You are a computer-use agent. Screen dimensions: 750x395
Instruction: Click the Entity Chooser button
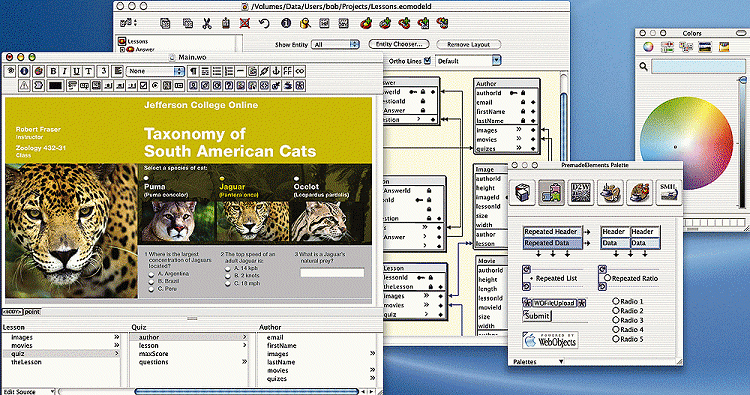pos(398,44)
